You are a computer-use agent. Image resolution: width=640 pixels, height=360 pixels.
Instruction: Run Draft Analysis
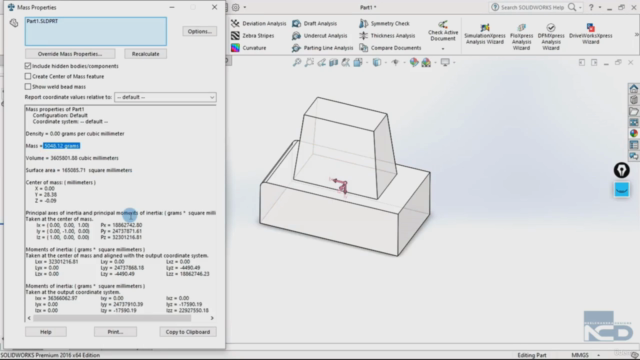(315, 23)
